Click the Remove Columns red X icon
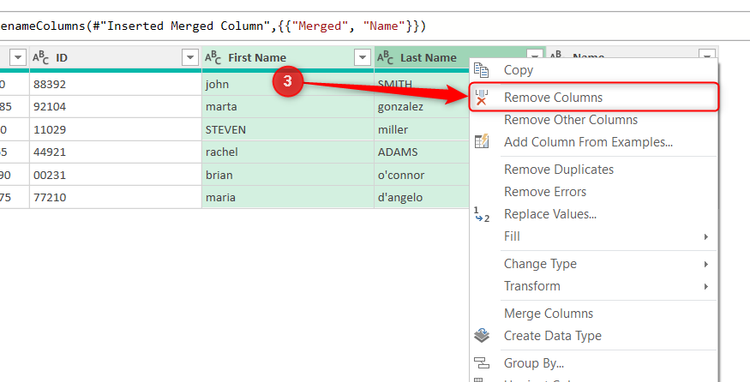 [x=481, y=97]
